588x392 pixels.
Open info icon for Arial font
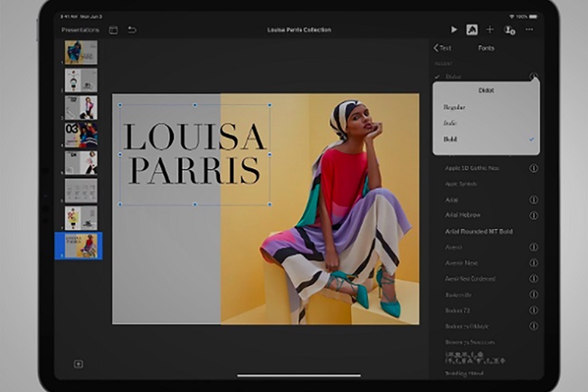533,200
